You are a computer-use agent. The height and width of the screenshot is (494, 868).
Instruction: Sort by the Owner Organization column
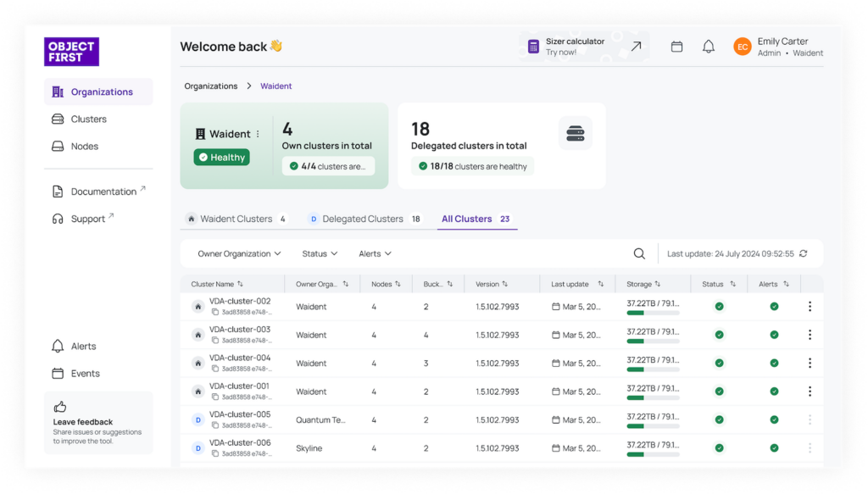tap(322, 285)
